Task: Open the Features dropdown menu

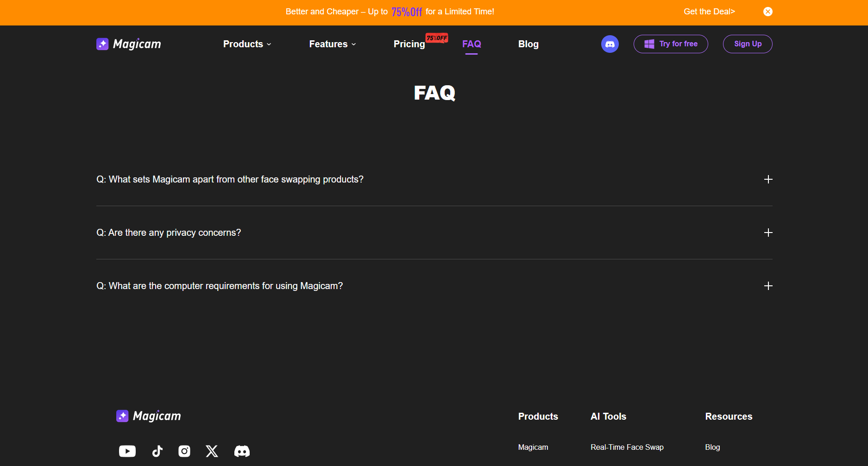Action: (x=333, y=44)
